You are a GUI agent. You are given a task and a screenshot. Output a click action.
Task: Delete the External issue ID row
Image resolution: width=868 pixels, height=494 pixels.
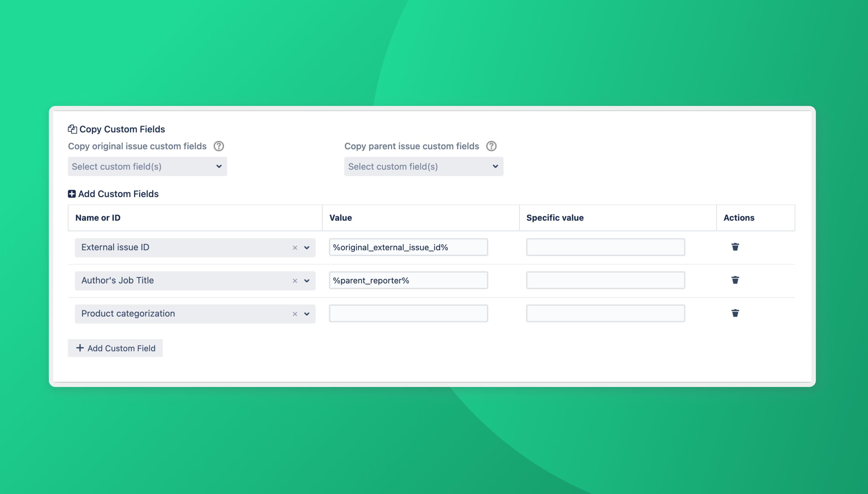tap(735, 247)
